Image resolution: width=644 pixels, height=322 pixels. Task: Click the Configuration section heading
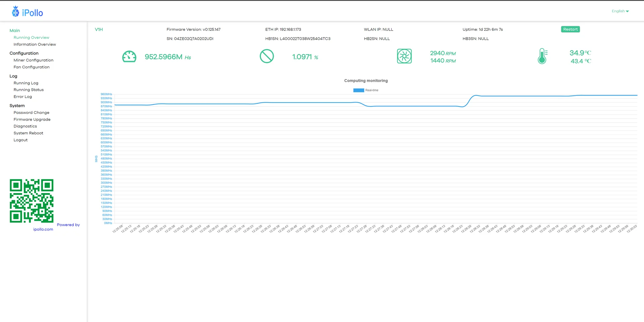pyautogui.click(x=24, y=53)
